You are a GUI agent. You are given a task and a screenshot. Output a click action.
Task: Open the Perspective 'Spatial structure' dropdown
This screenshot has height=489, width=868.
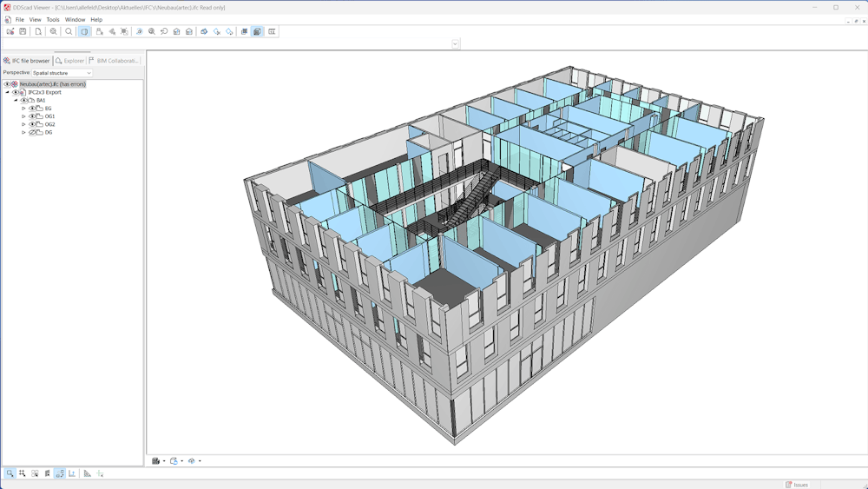(62, 73)
